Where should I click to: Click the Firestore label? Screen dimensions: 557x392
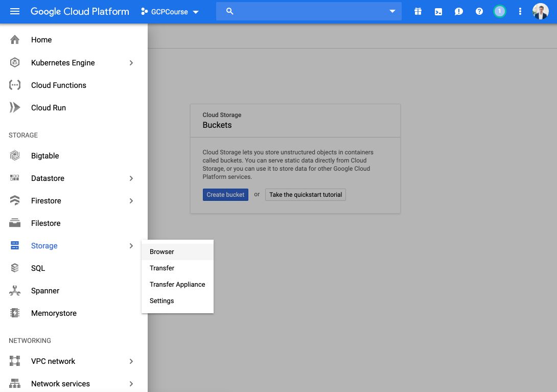pyautogui.click(x=46, y=201)
